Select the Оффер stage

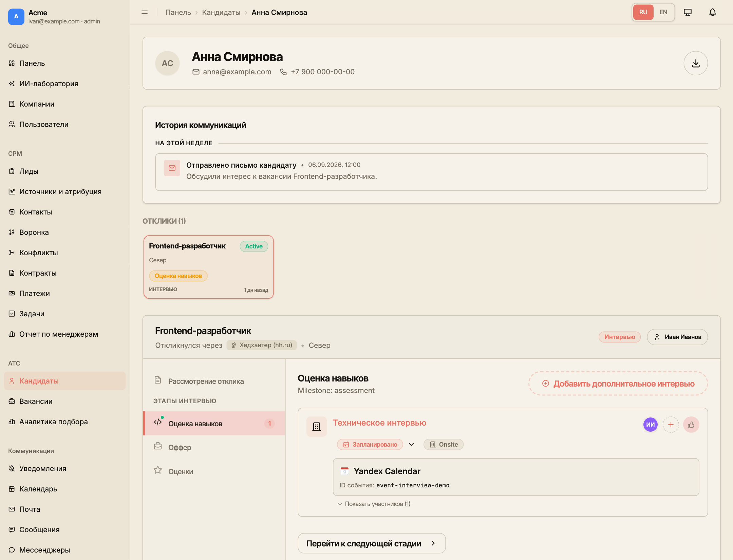click(214, 447)
